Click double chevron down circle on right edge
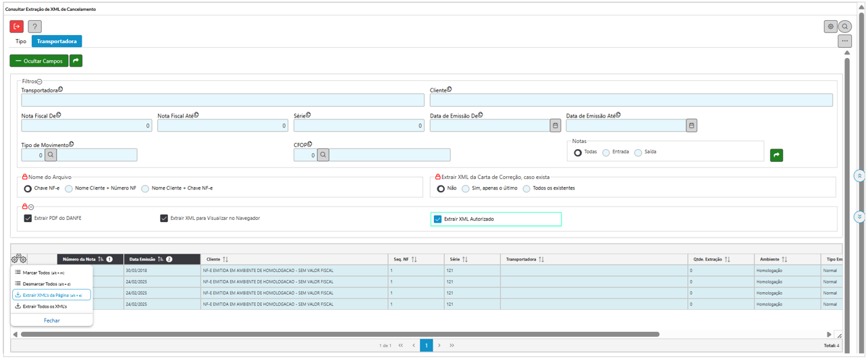Viewport: 868px width, 359px height. (859, 217)
